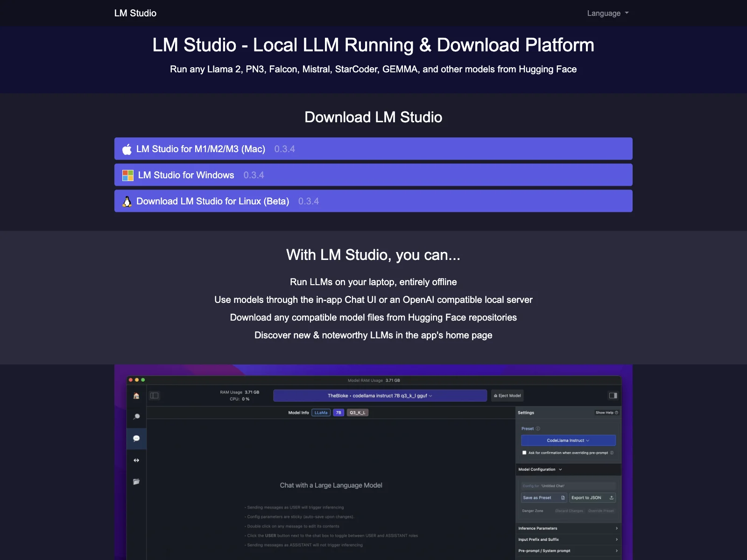The height and width of the screenshot is (560, 747).
Task: Open the CodeLlama Instruct preset dropdown
Action: [568, 440]
